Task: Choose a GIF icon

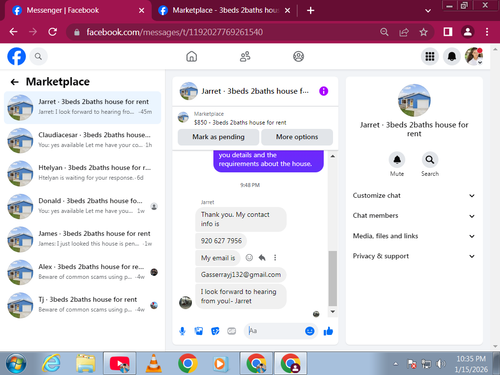Action: coord(231,331)
